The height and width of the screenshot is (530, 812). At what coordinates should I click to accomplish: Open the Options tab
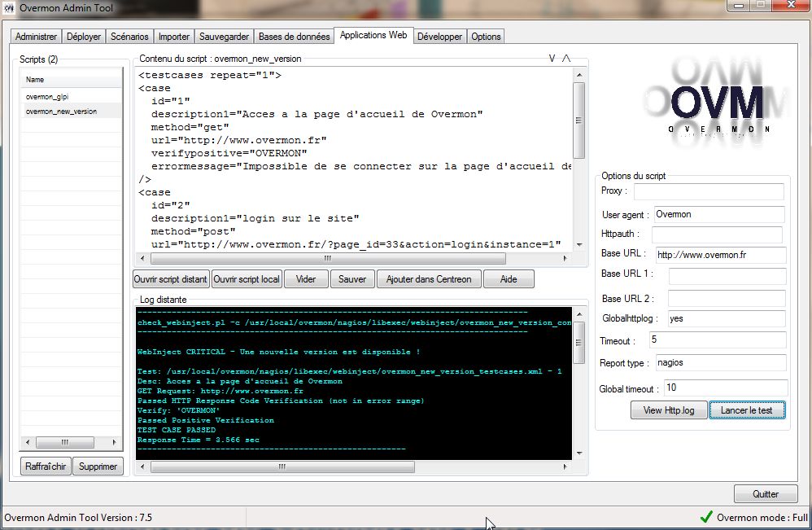486,37
